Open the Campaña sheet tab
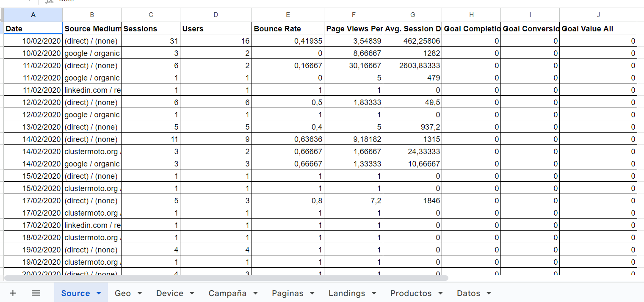This screenshot has height=302, width=644. (x=227, y=293)
